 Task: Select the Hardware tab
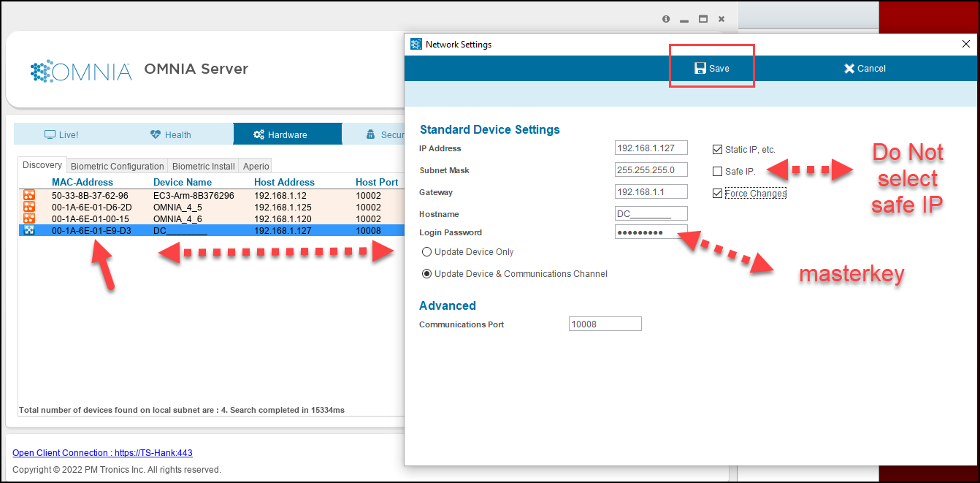288,134
